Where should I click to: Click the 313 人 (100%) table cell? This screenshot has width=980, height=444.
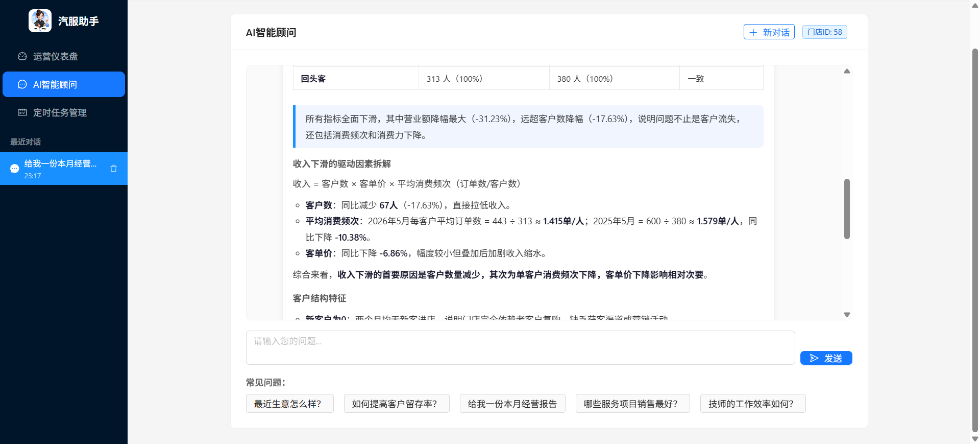click(x=484, y=78)
